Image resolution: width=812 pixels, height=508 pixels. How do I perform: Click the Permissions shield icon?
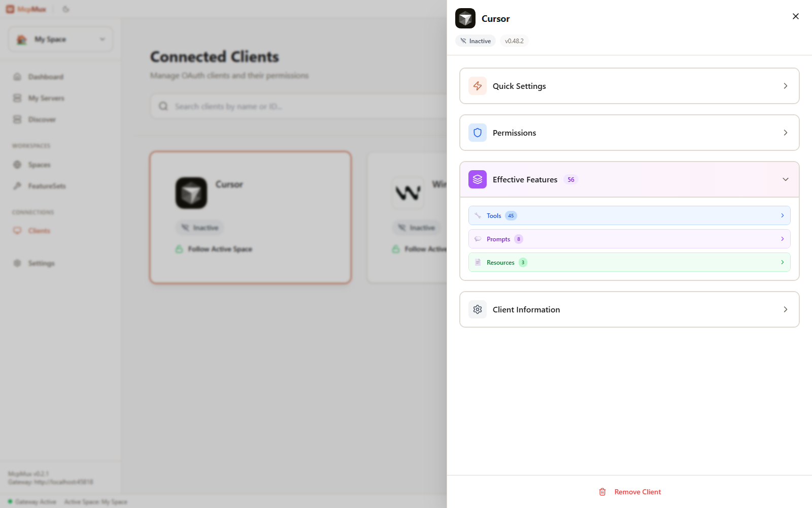477,133
